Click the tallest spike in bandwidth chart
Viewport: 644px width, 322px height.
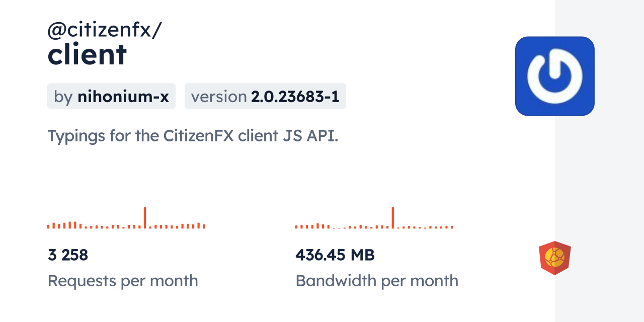(x=392, y=218)
